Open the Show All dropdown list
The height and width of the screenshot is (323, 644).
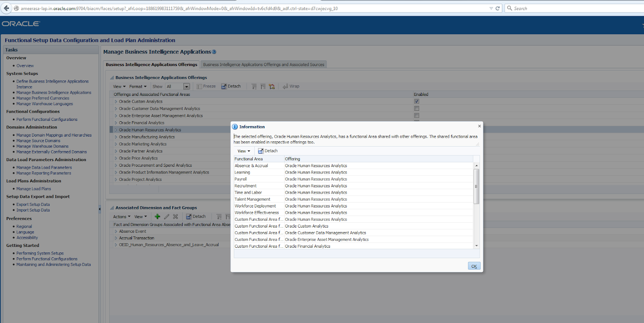186,87
